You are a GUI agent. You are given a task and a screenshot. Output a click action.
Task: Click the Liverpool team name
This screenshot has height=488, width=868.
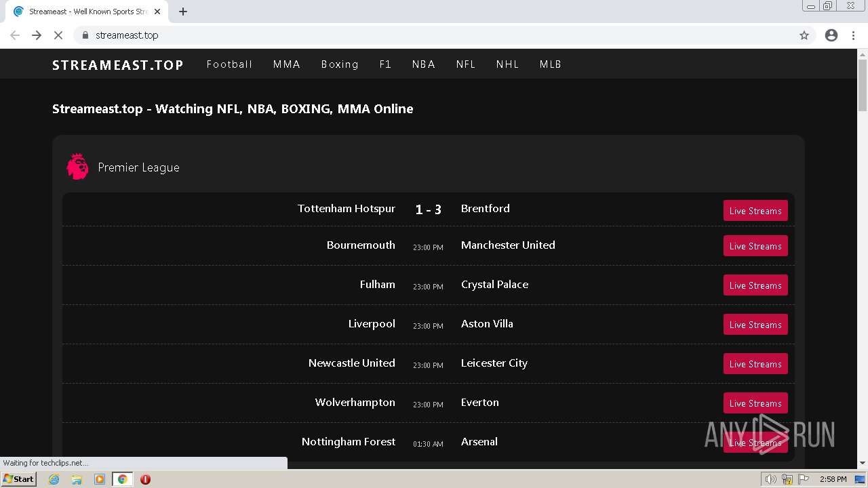coord(372,324)
